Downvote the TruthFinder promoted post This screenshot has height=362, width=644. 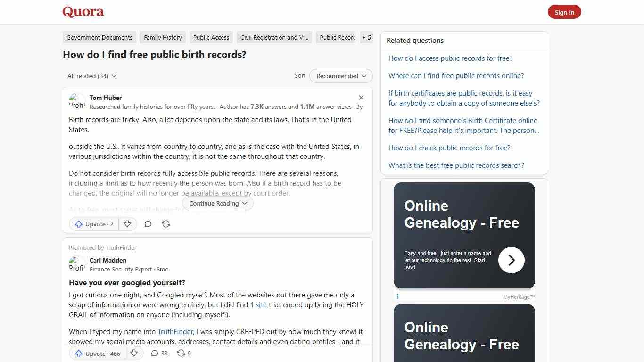(134, 353)
